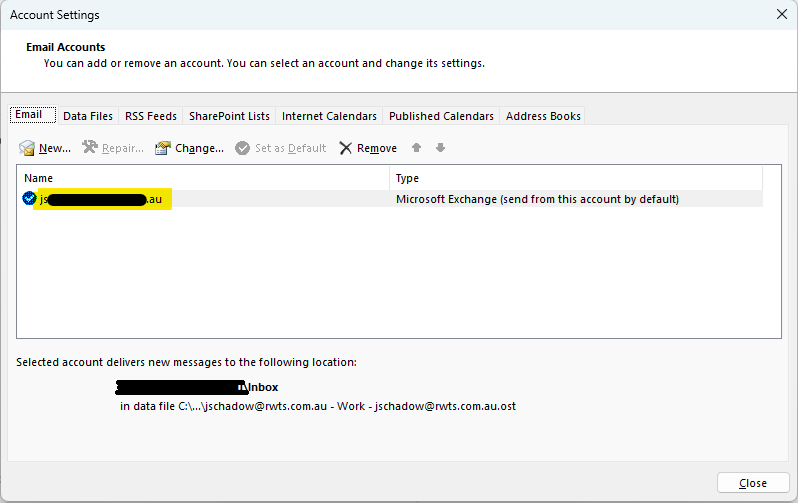The image size is (798, 503).
Task: Click the New account envelope icon
Action: [x=27, y=148]
